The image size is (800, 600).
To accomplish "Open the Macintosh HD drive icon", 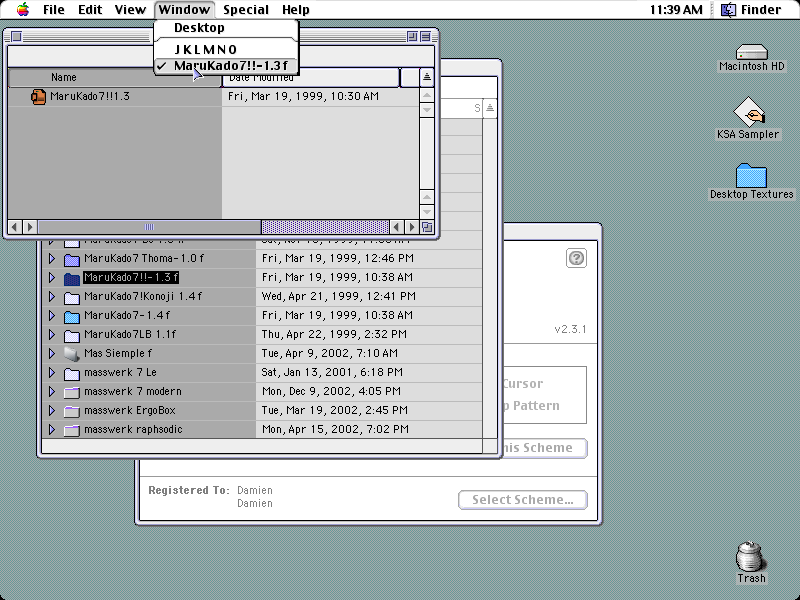I will tap(752, 52).
